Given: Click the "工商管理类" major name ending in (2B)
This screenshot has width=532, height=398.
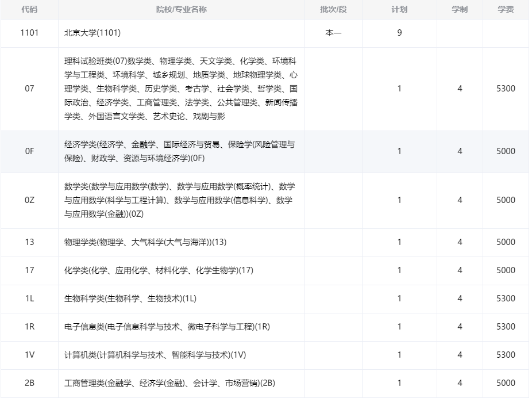Looking at the screenshot, I should point(169,383).
